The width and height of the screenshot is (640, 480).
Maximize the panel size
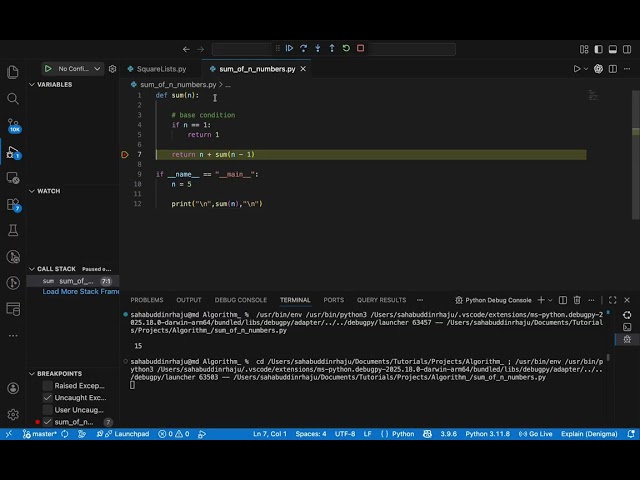612,300
